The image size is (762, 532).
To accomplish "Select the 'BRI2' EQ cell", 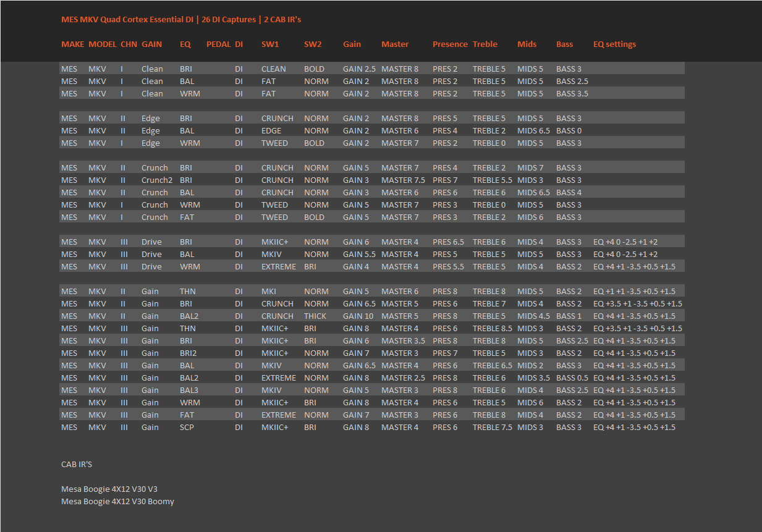I will pos(188,353).
